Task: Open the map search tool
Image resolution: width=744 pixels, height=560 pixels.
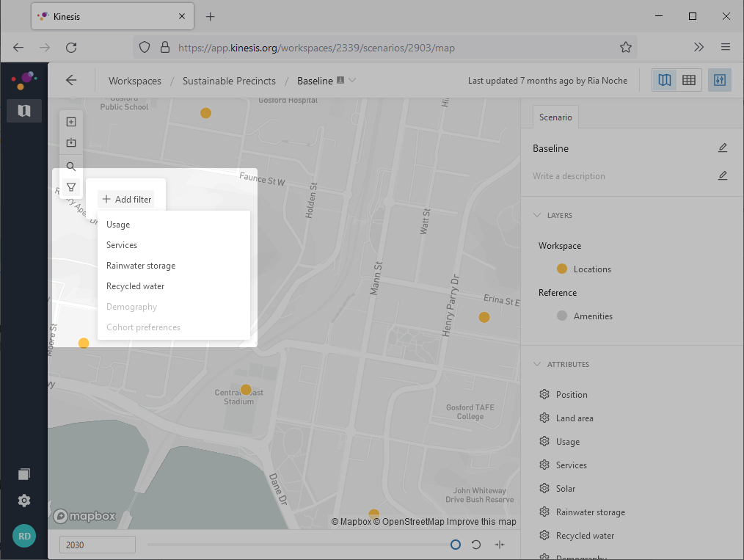Action: (x=71, y=166)
